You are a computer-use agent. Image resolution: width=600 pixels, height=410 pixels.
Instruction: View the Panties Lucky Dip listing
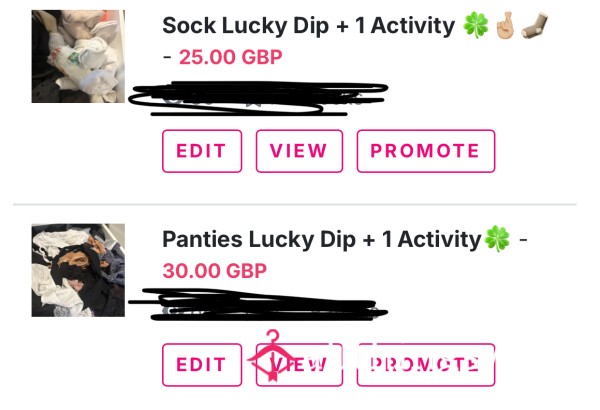pyautogui.click(x=299, y=365)
